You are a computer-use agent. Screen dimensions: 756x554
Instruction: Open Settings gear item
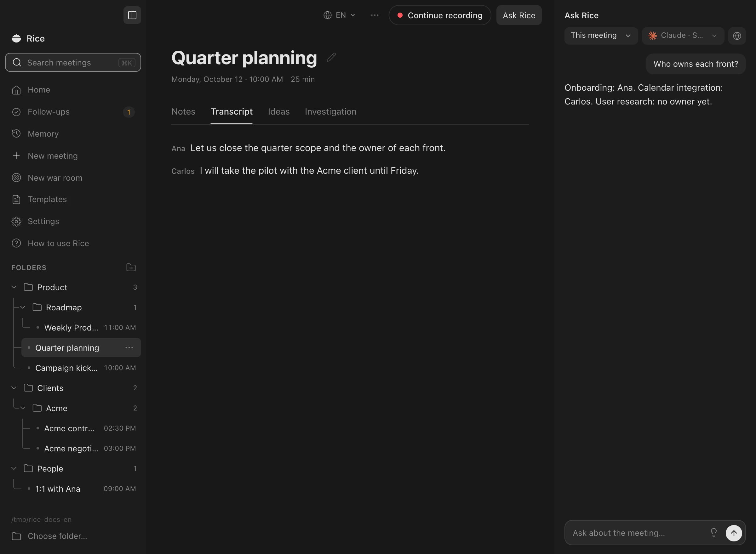click(x=73, y=221)
